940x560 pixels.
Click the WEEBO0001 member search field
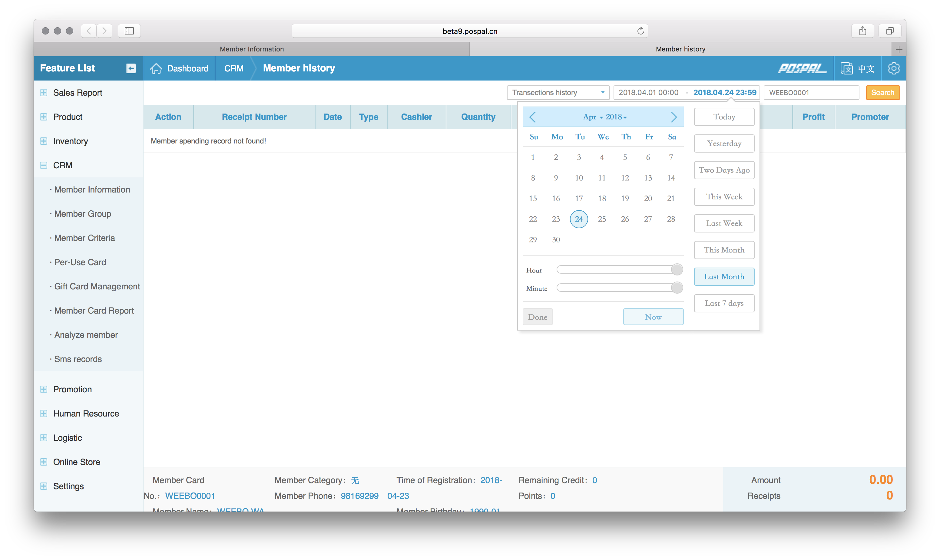[x=811, y=92]
